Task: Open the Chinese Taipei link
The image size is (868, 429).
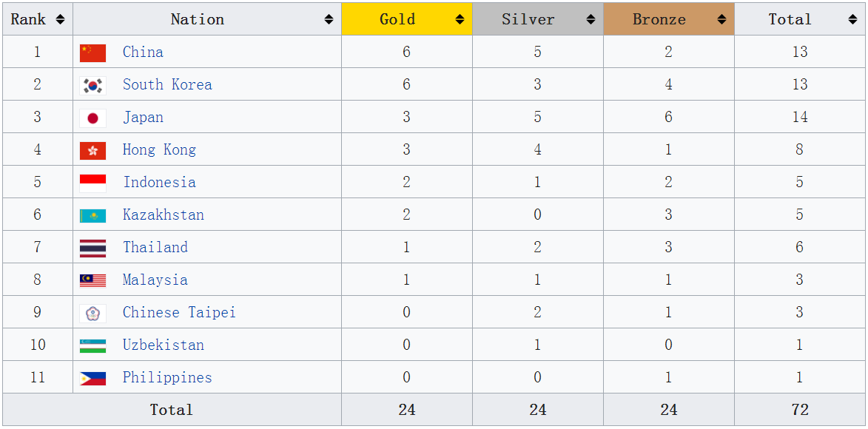Action: coord(179,313)
